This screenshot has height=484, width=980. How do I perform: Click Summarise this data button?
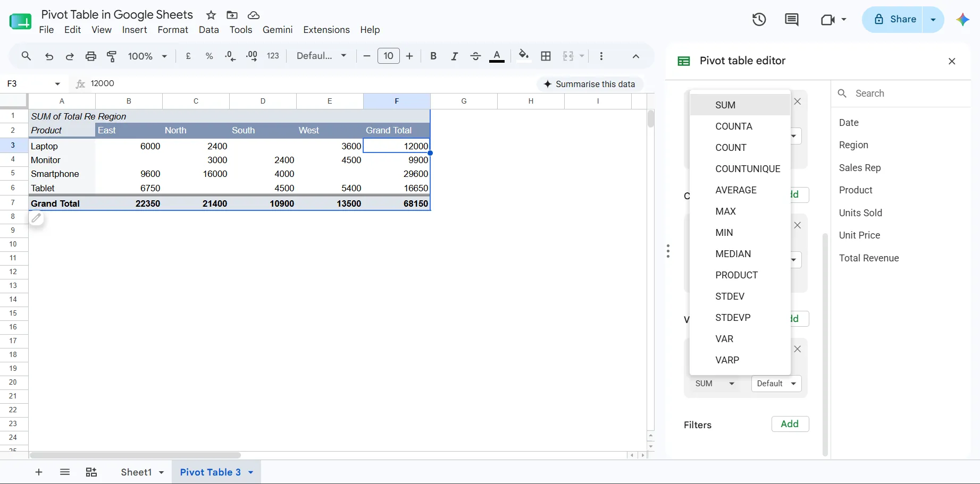(590, 84)
